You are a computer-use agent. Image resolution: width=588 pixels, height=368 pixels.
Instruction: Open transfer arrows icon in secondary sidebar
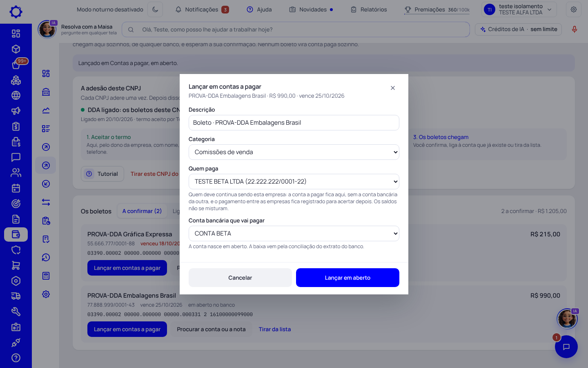[46, 202]
